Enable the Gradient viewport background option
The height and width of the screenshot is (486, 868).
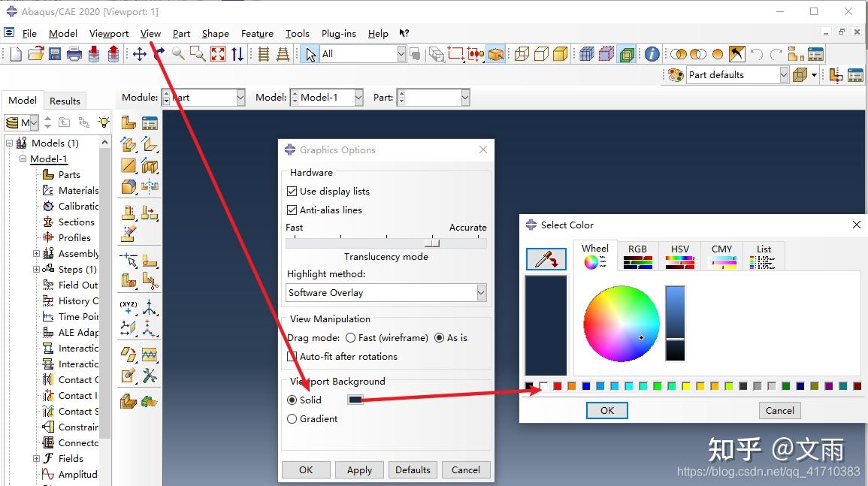pos(292,418)
